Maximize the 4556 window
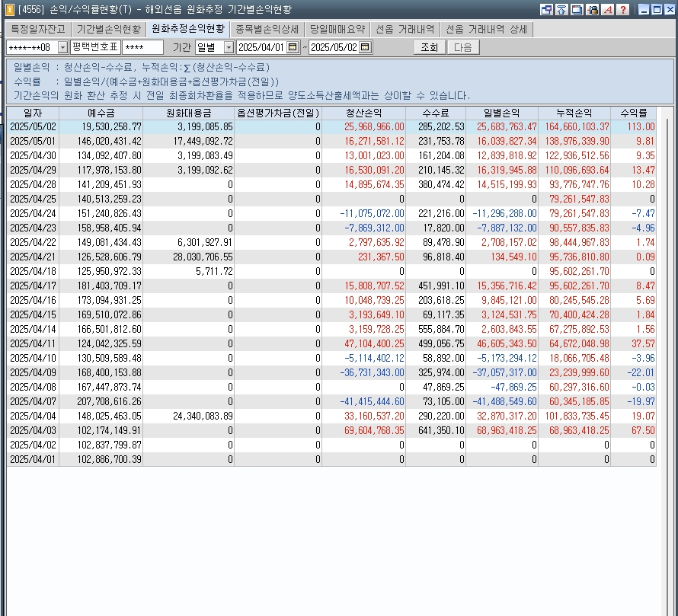This screenshot has height=616, width=678. (657, 9)
